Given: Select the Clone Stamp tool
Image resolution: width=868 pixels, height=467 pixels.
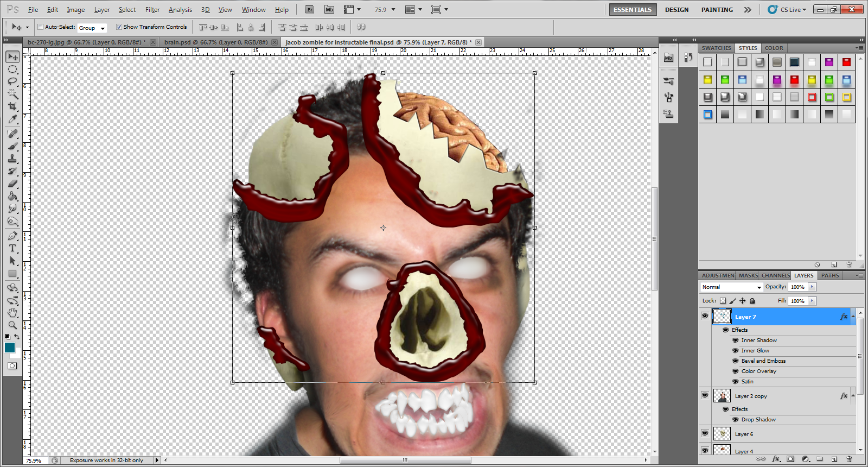Looking at the screenshot, I should (x=12, y=159).
